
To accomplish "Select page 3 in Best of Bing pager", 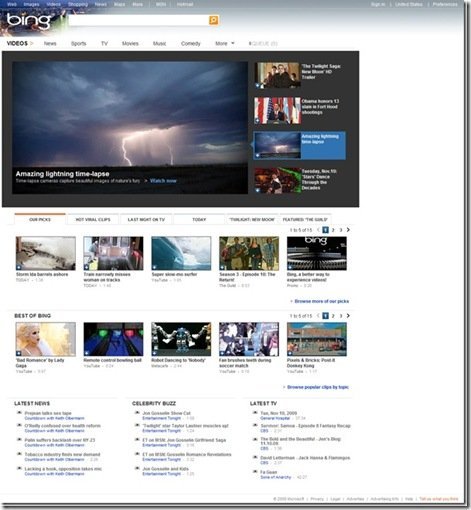I will coord(341,316).
